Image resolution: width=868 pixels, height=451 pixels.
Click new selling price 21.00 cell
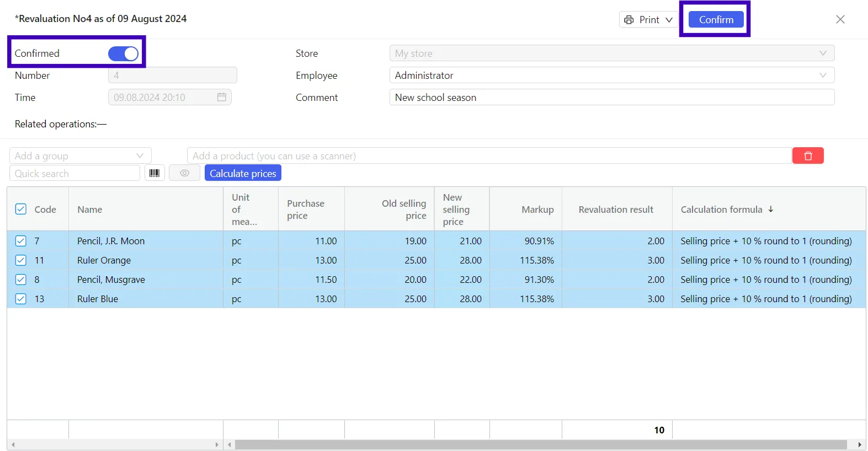(462, 241)
